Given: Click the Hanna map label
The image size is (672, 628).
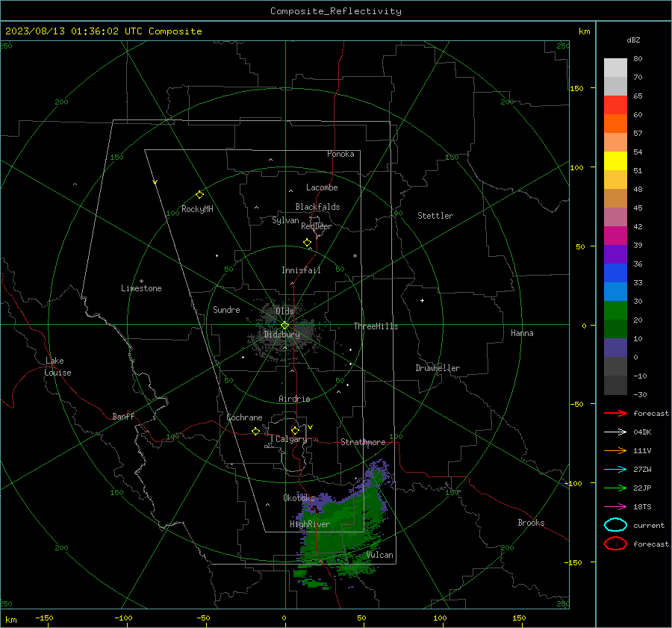Looking at the screenshot, I should 522,333.
